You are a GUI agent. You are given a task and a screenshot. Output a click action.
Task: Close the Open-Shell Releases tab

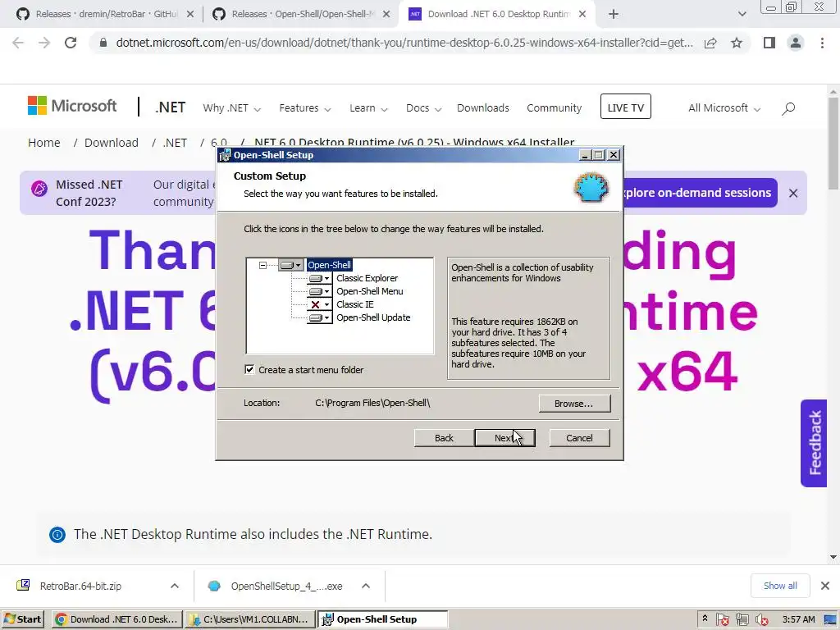point(386,15)
